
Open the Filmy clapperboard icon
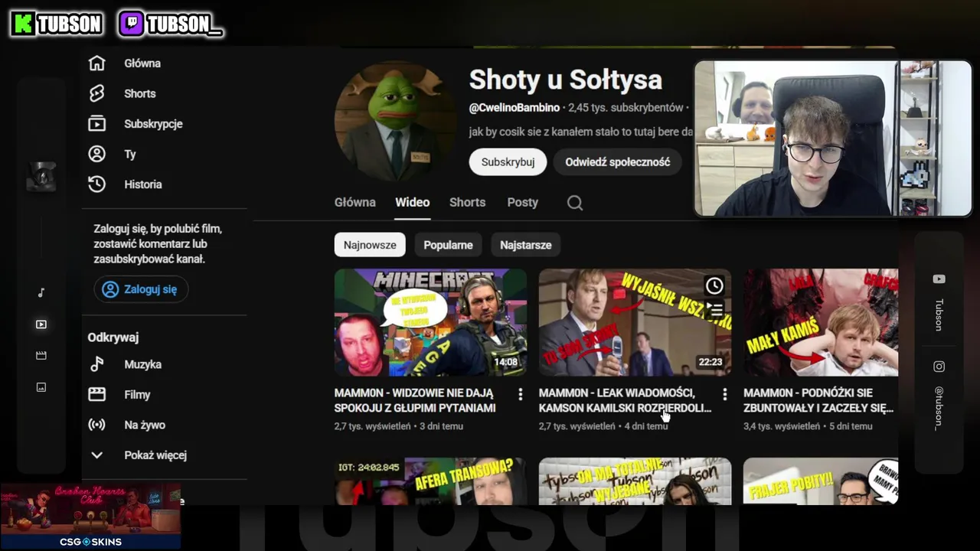96,395
